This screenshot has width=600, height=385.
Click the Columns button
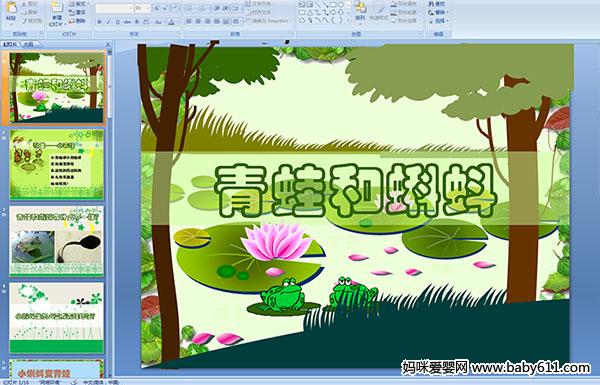pos(236,21)
